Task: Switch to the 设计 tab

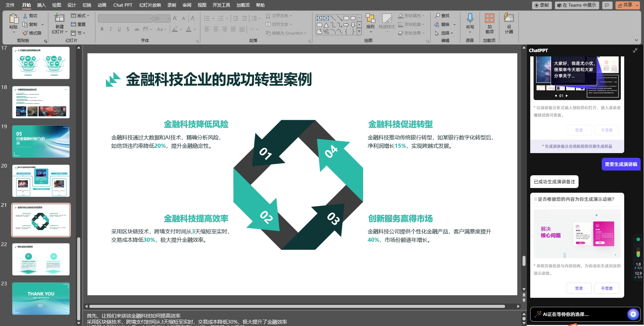Action: point(72,5)
